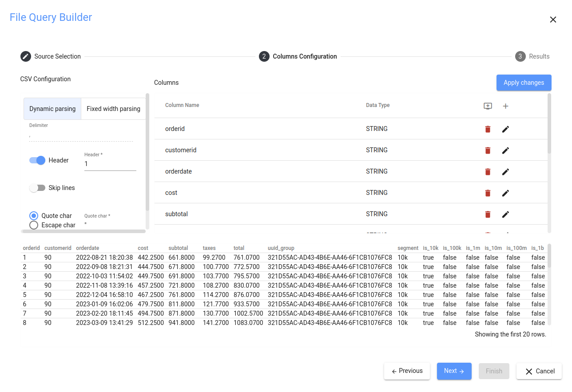This screenshot has width=572, height=392.
Task: Click Next to proceed to results
Action: coord(454,371)
